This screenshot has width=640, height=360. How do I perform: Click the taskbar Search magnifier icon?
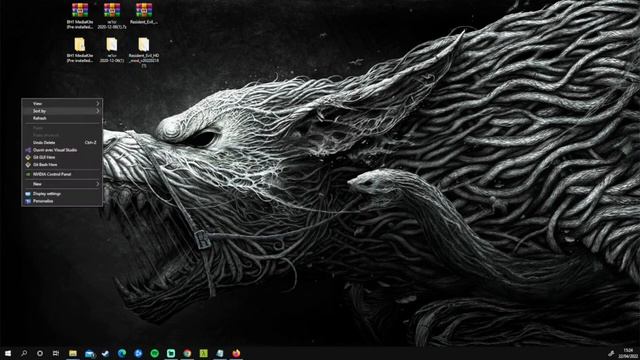click(x=24, y=353)
